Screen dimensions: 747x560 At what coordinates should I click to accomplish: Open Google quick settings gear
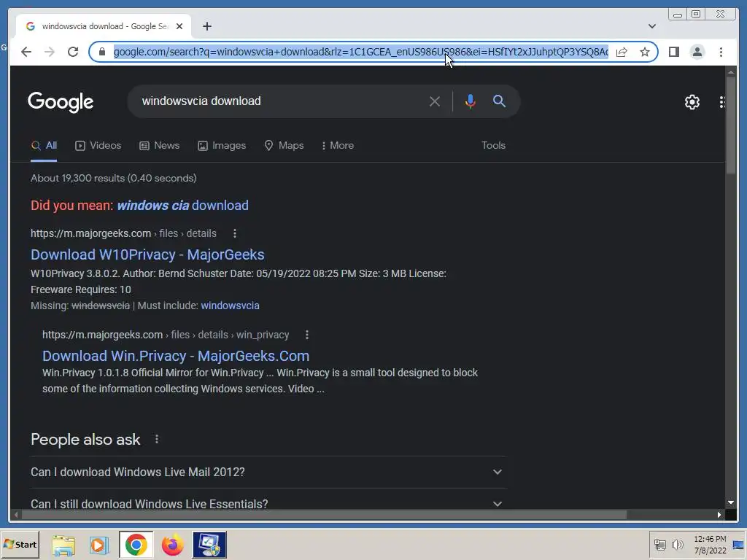click(x=692, y=101)
